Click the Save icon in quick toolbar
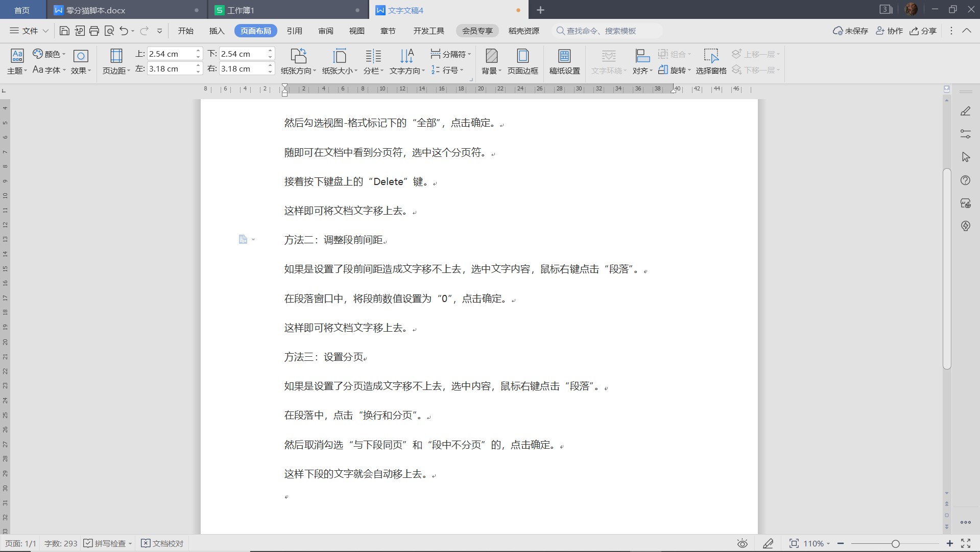The height and width of the screenshot is (552, 980). coord(64,31)
